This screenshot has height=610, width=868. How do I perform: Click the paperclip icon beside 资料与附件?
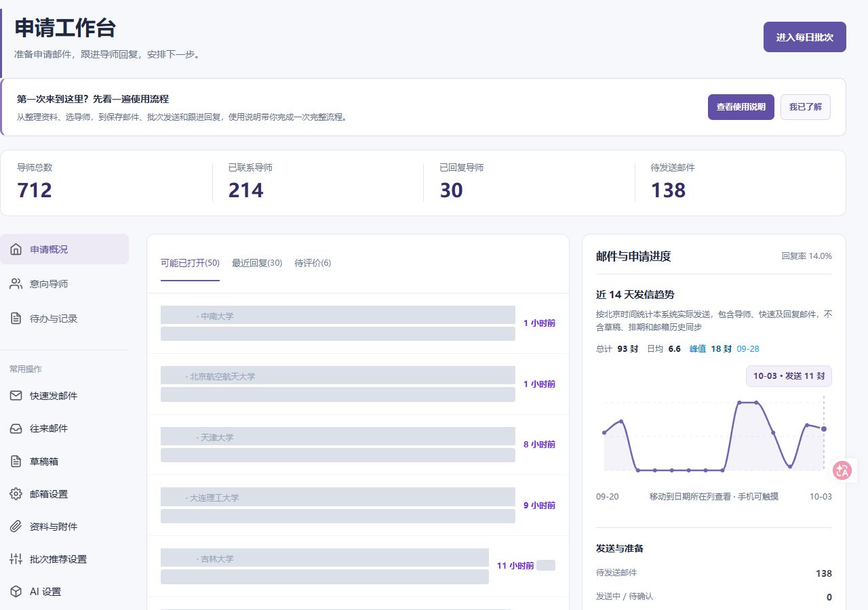(x=16, y=527)
